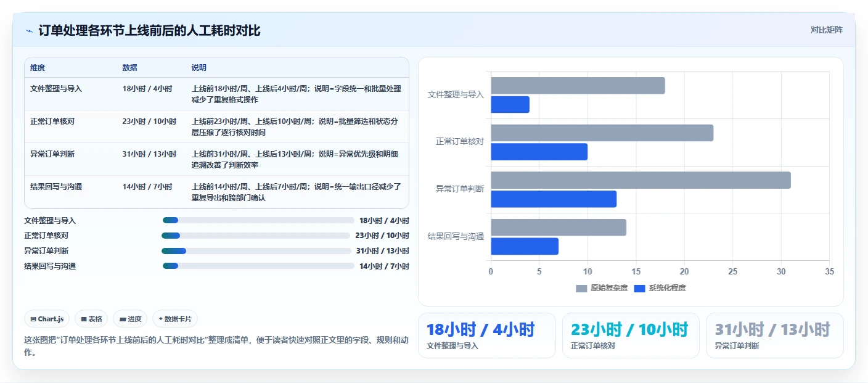The width and height of the screenshot is (868, 383).
Task: Click table cell 正常订单核对
Action: point(52,121)
